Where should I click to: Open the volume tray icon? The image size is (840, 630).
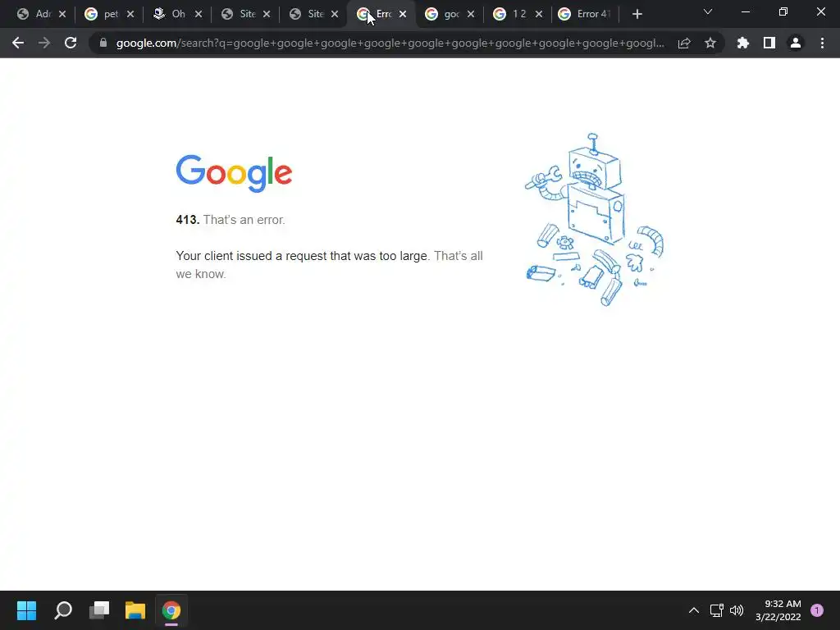tap(737, 610)
